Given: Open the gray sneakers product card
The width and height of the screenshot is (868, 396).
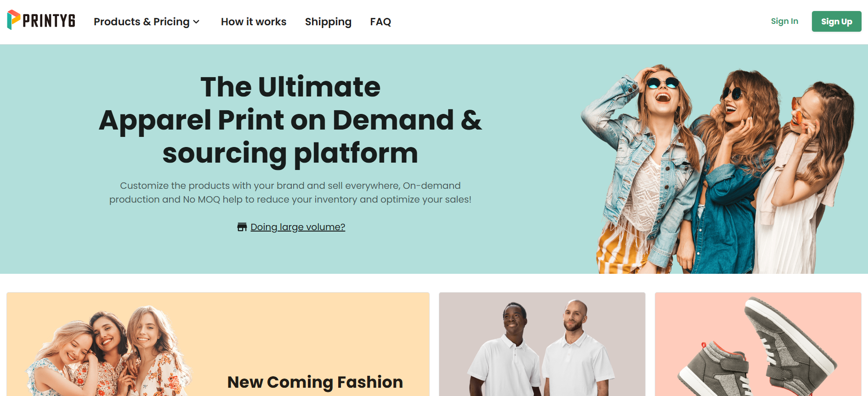Looking at the screenshot, I should coord(758,344).
